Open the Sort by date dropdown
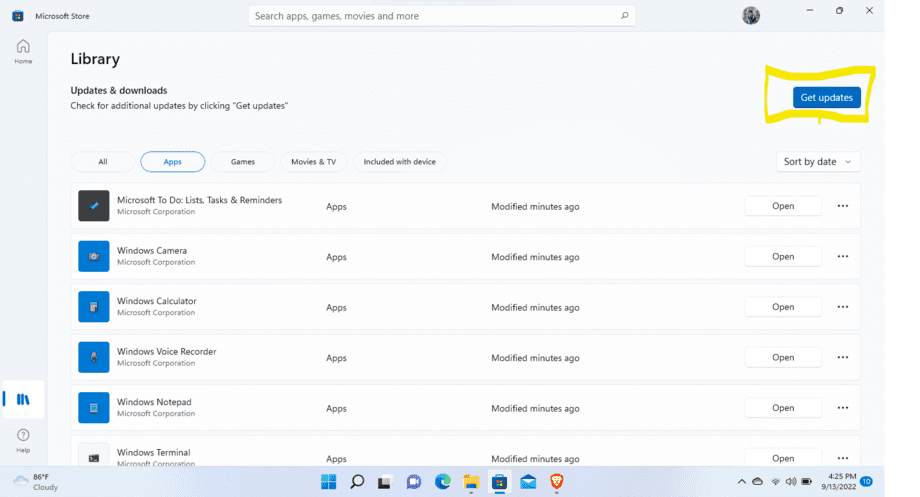This screenshot has height=497, width=920. pyautogui.click(x=818, y=162)
